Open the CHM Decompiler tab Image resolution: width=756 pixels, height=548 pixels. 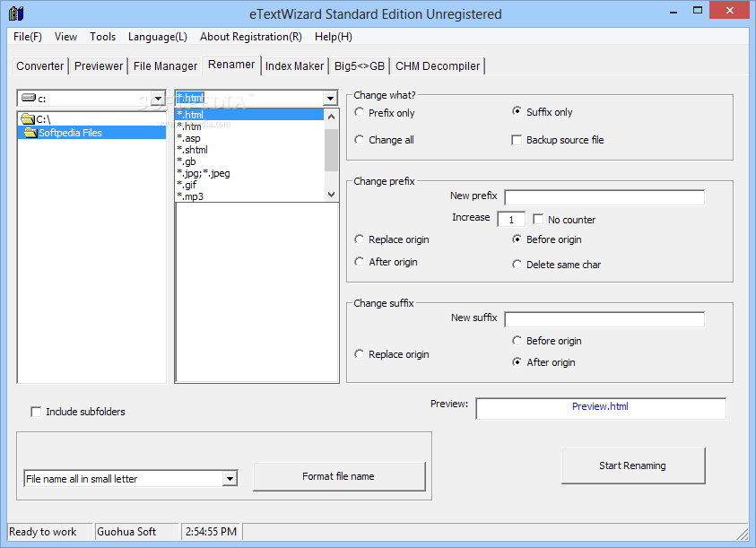point(438,66)
